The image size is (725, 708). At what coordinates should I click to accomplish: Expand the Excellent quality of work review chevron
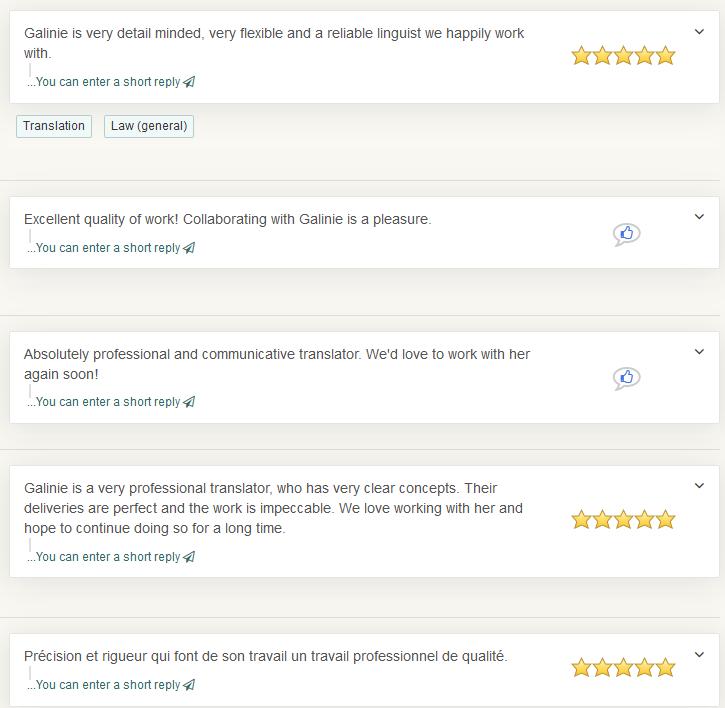tap(699, 217)
